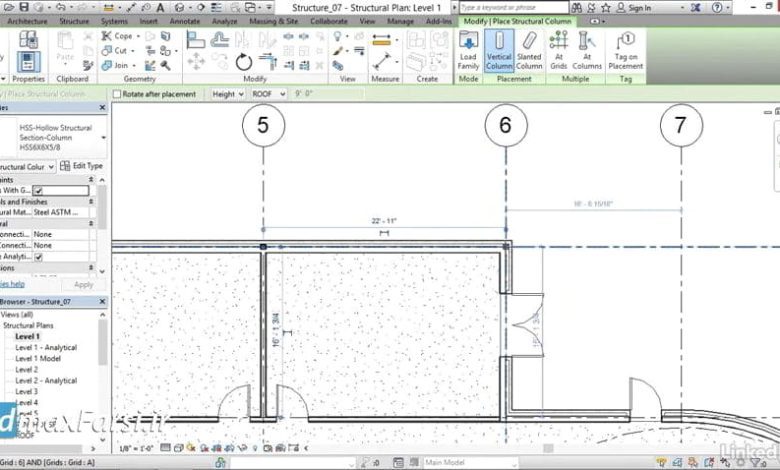
Task: Click grid bubble 6
Action: coord(506,125)
